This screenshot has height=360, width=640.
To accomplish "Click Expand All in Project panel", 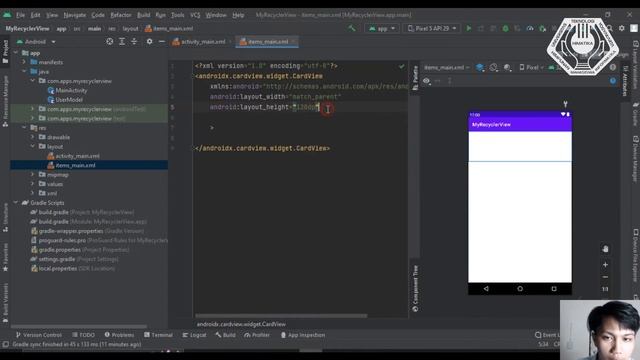I will [x=122, y=41].
